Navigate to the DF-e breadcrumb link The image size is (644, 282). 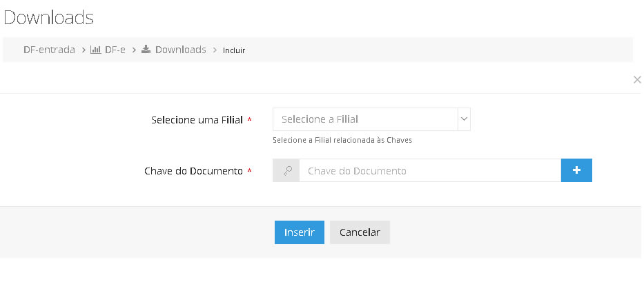pyautogui.click(x=115, y=50)
